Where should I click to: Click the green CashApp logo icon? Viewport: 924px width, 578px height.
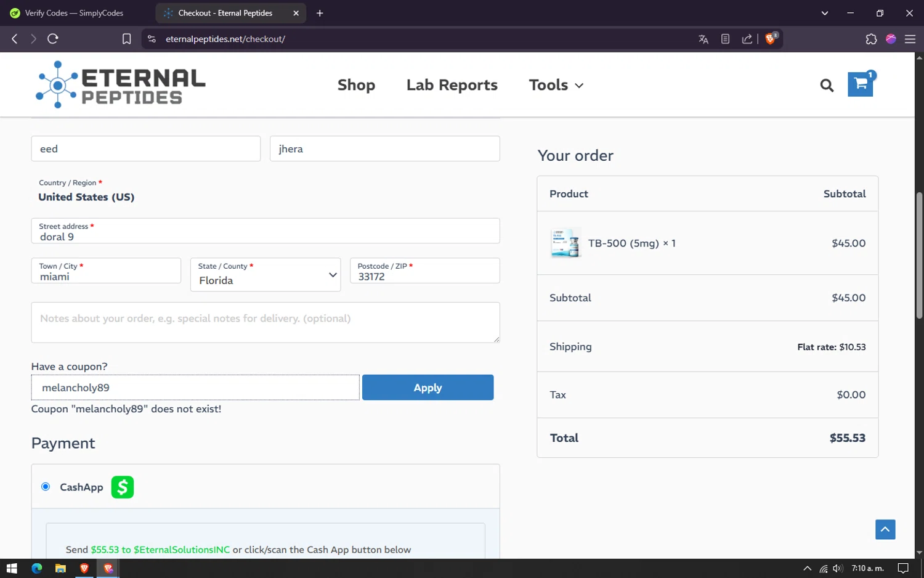point(123,487)
